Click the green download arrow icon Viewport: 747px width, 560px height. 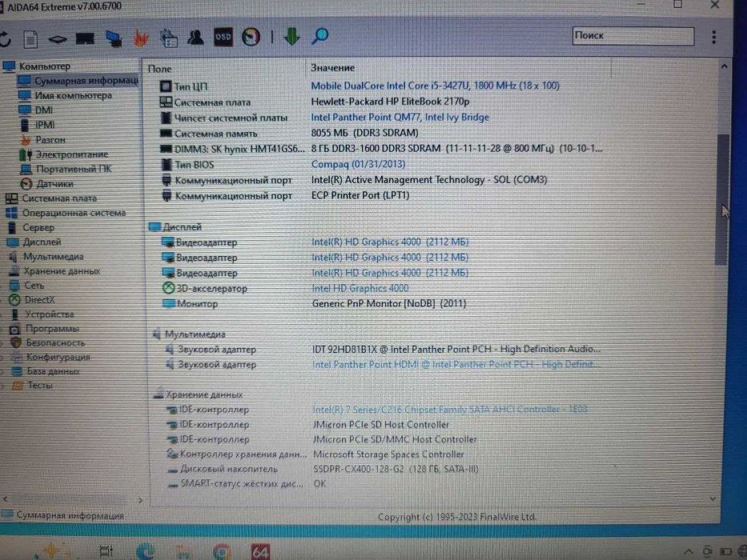(291, 37)
